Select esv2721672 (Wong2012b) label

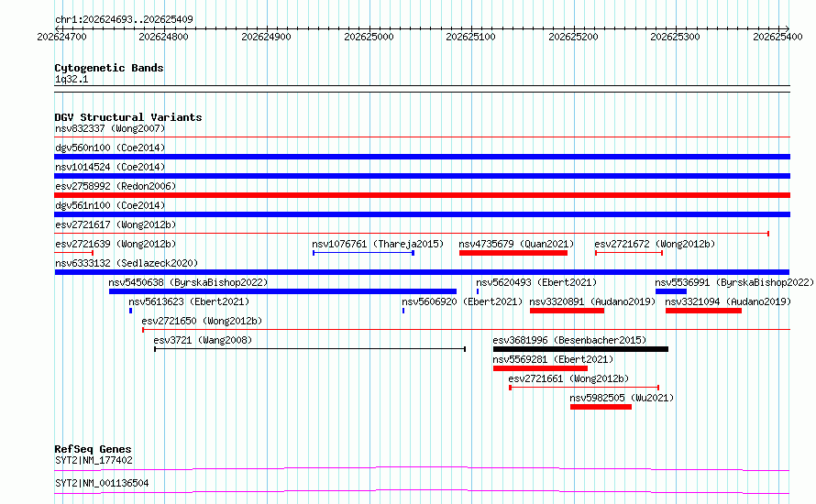pos(655,244)
